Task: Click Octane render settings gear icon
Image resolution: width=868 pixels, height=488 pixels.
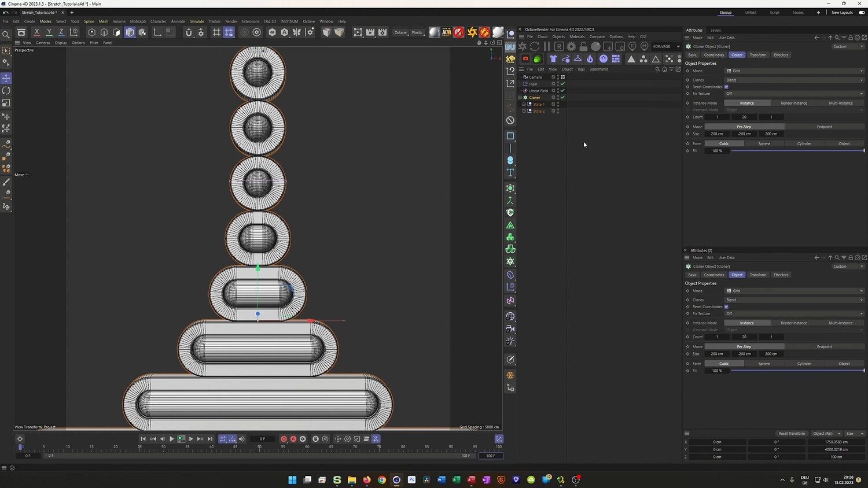Action: (x=571, y=46)
